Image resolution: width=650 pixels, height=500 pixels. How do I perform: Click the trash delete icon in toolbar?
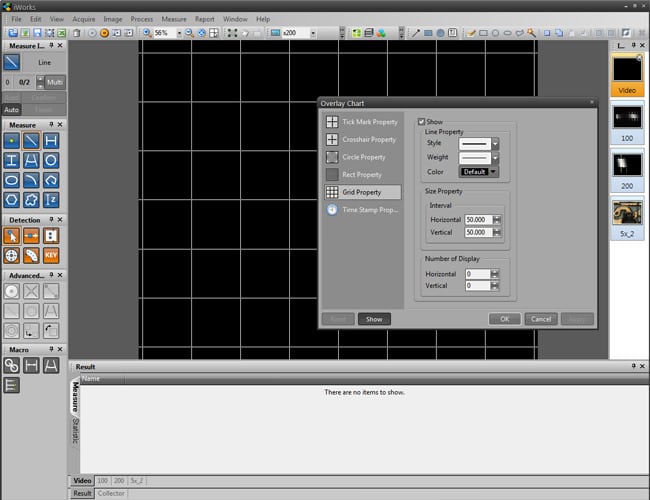[77, 33]
